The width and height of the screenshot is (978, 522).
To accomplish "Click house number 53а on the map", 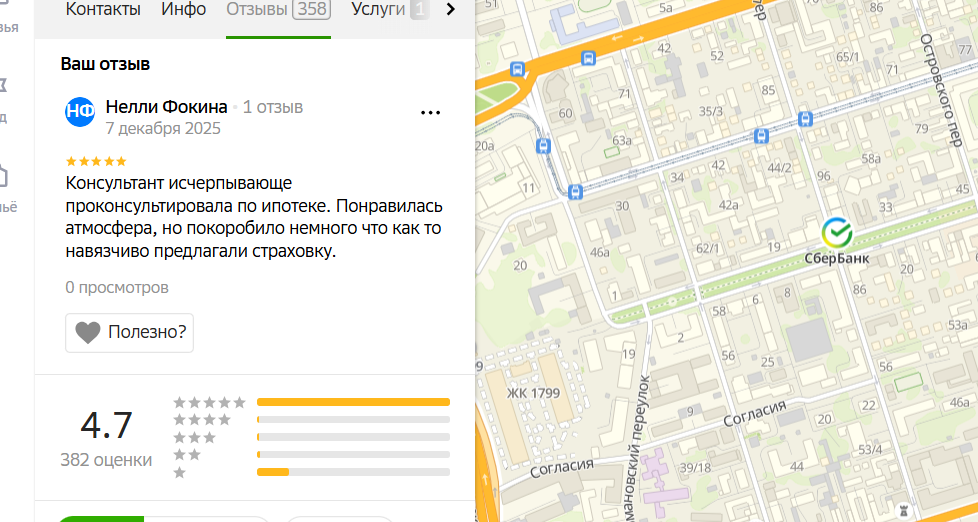I will coord(958,325).
